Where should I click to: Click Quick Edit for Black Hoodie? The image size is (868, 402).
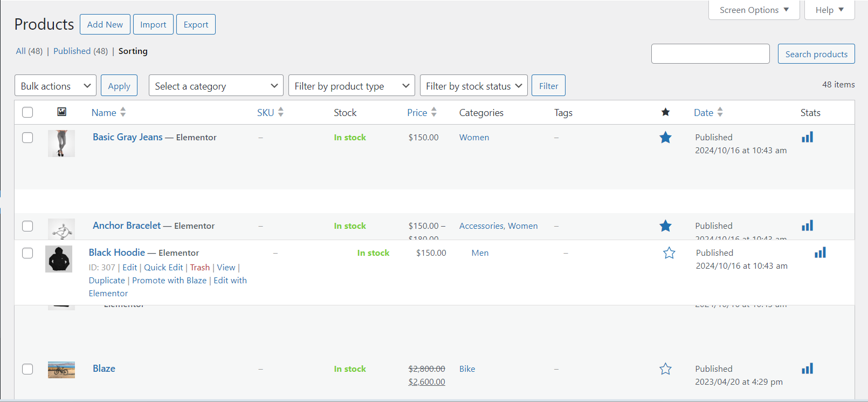click(x=163, y=268)
